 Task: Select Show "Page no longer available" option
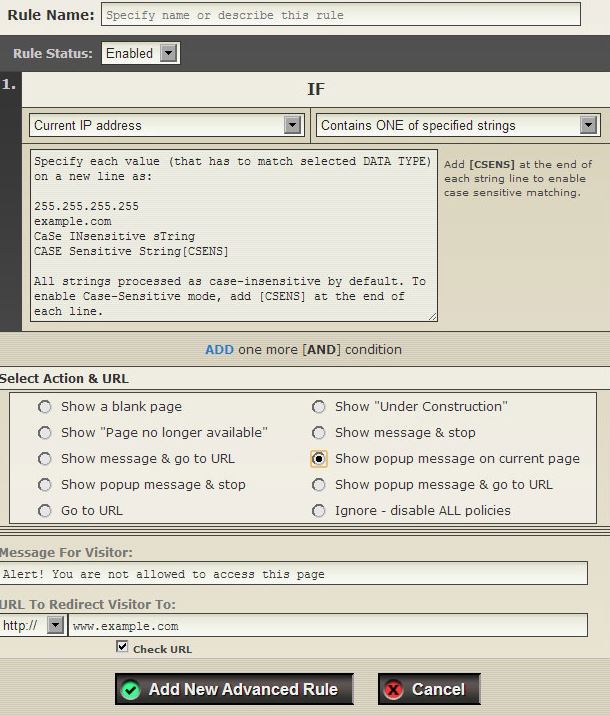[45, 432]
